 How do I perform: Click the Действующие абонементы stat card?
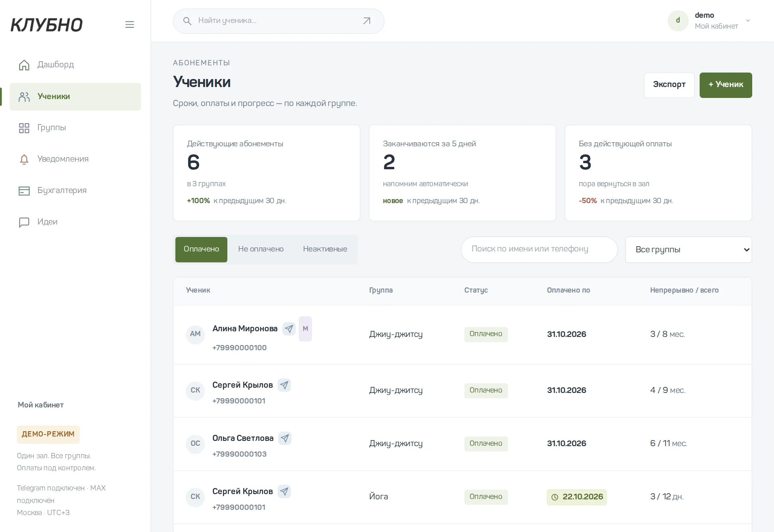pos(266,173)
